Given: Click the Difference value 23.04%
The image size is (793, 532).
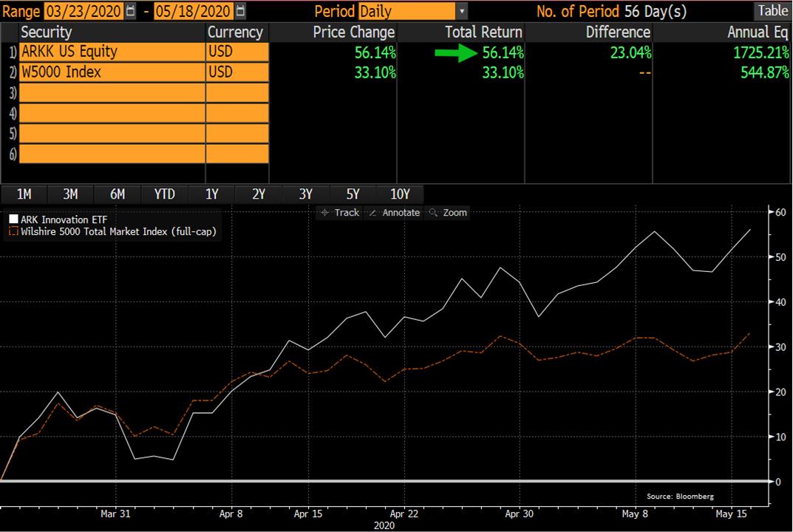Looking at the screenshot, I should (x=630, y=52).
